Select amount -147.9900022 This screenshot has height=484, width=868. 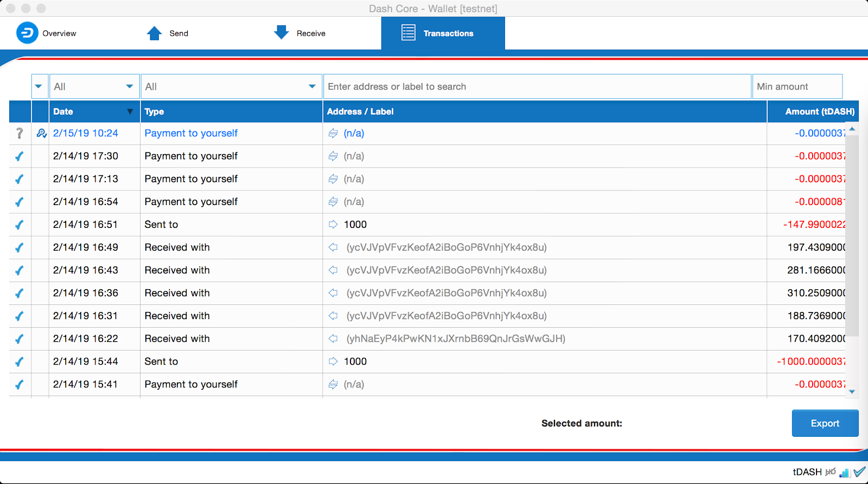814,224
